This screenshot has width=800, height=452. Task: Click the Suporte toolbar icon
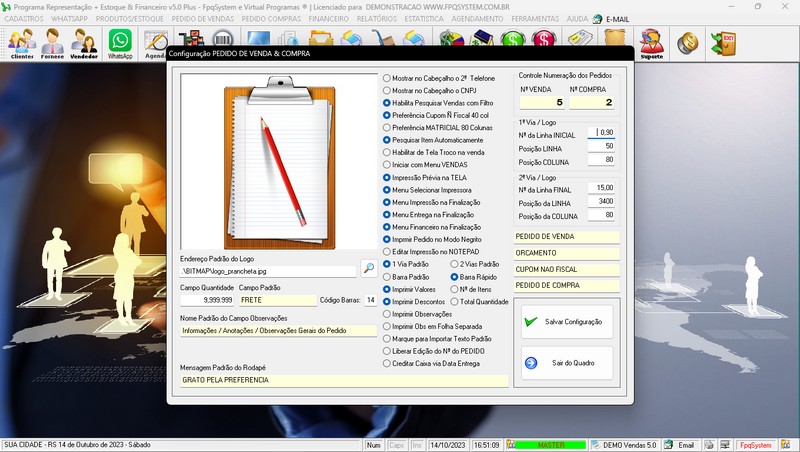651,42
